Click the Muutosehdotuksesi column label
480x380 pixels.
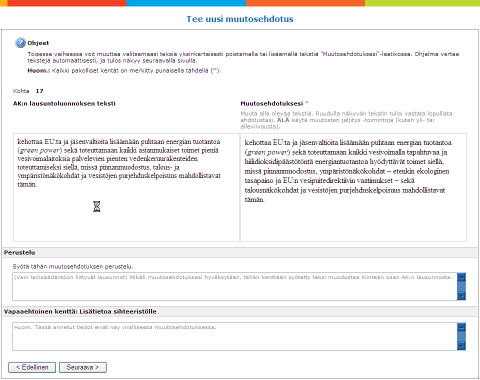272,104
